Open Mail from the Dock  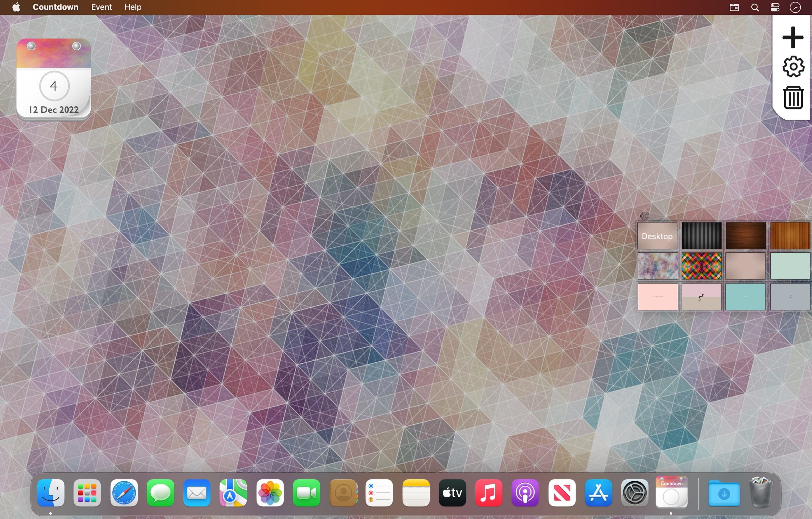coord(197,493)
